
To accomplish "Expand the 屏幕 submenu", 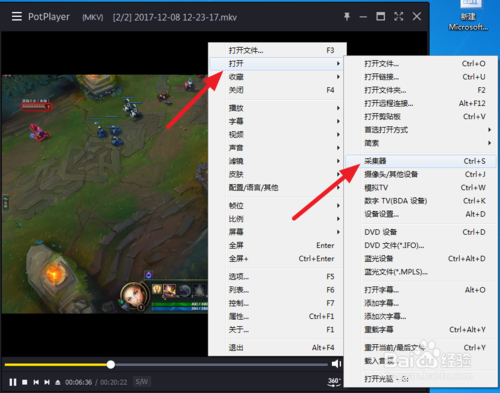I will (x=277, y=232).
